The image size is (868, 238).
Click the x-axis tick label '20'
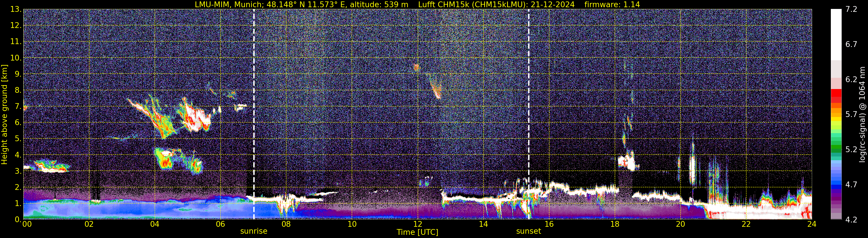click(x=680, y=224)
